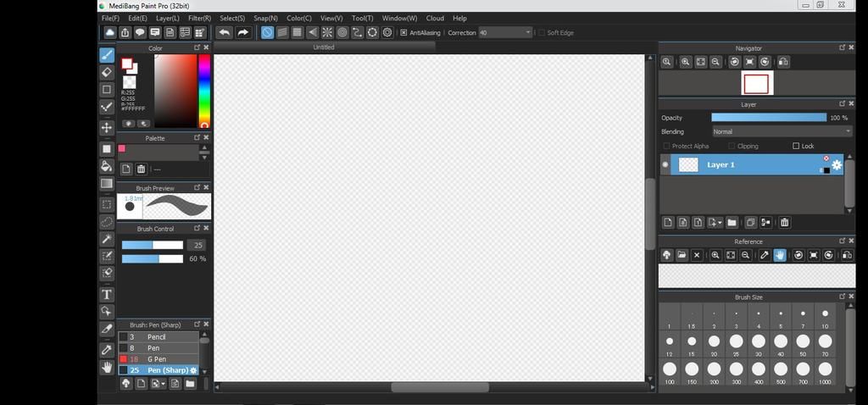Enable the crisscross grid snap
868x405 pixels.
coord(298,33)
